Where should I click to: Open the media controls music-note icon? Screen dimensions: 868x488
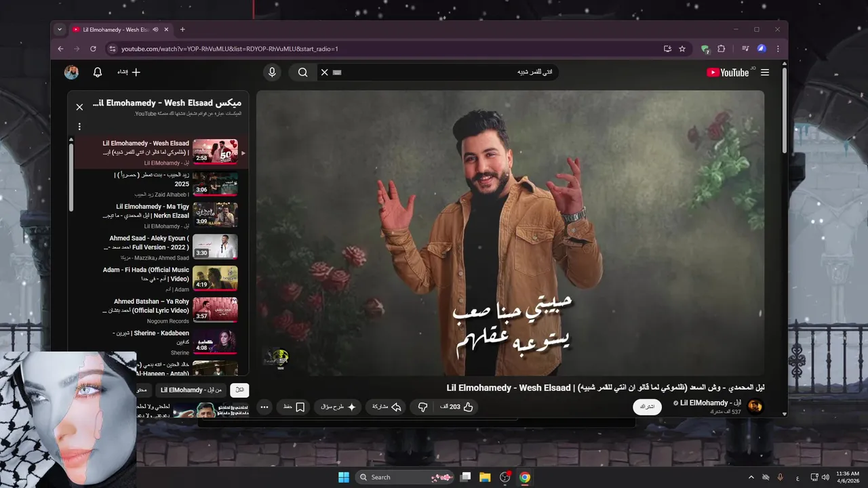coord(745,49)
